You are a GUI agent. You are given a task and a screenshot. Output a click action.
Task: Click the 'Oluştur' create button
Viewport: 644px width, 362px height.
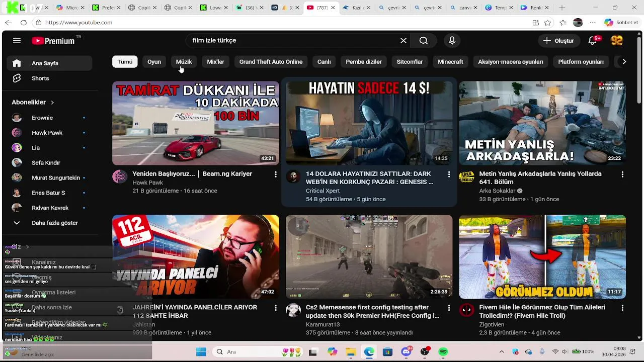click(x=558, y=41)
